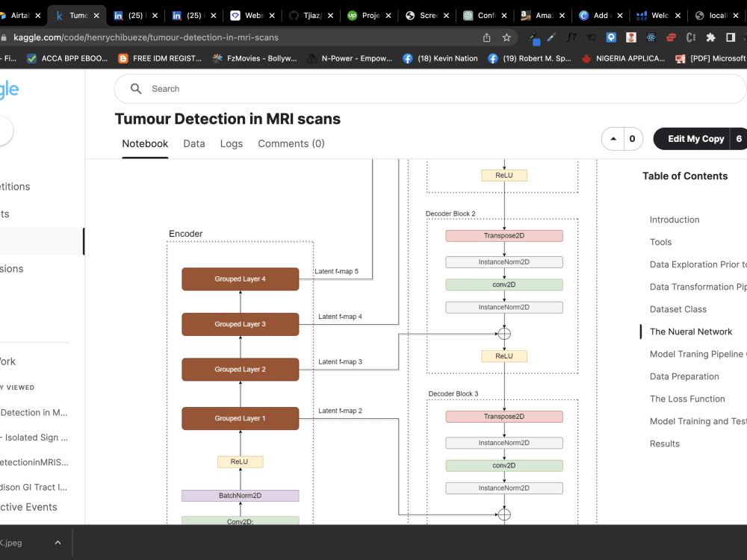747x560 pixels.
Task: Open the Competitions sidebar item
Action: (x=15, y=187)
